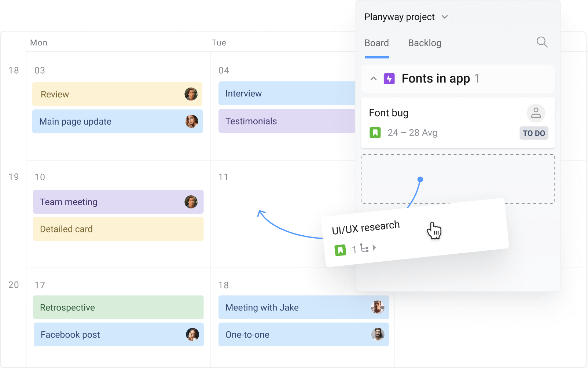
Task: Click the avatar on the Facebook post task
Action: pyautogui.click(x=192, y=335)
